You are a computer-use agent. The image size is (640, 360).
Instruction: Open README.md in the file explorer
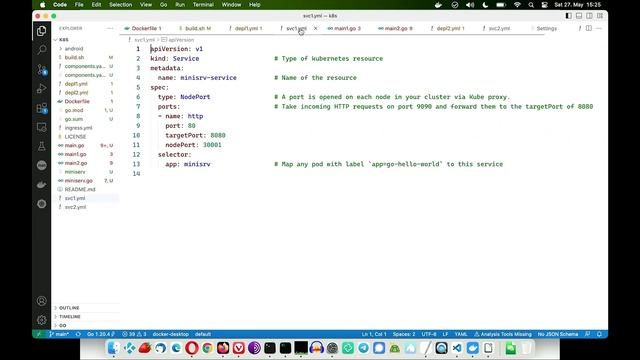(x=80, y=189)
